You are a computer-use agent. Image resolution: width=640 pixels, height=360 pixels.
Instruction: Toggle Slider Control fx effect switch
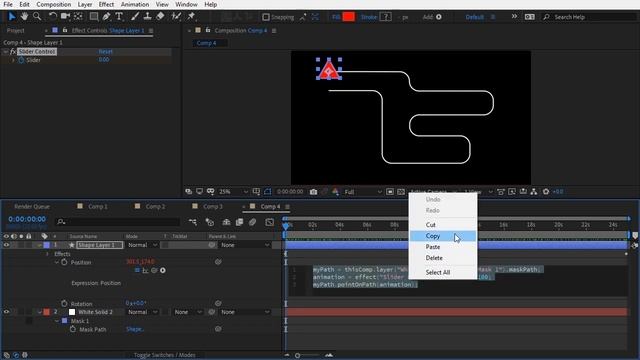pyautogui.click(x=13, y=51)
